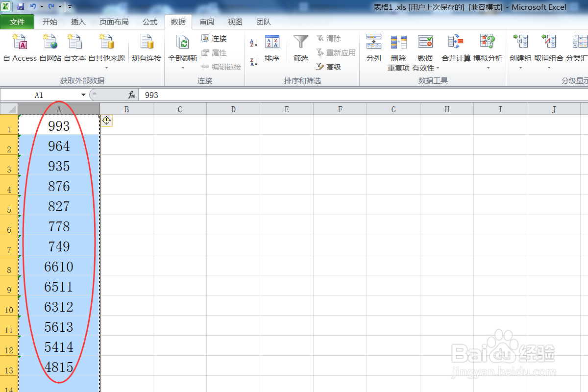Switch to the Home tab

coord(50,22)
